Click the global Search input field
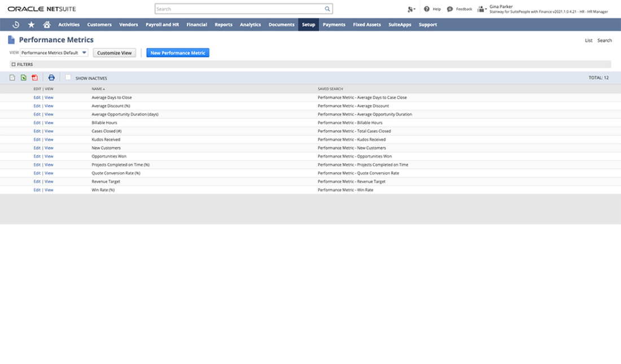Viewport: 621px width, 364px height. [240, 9]
